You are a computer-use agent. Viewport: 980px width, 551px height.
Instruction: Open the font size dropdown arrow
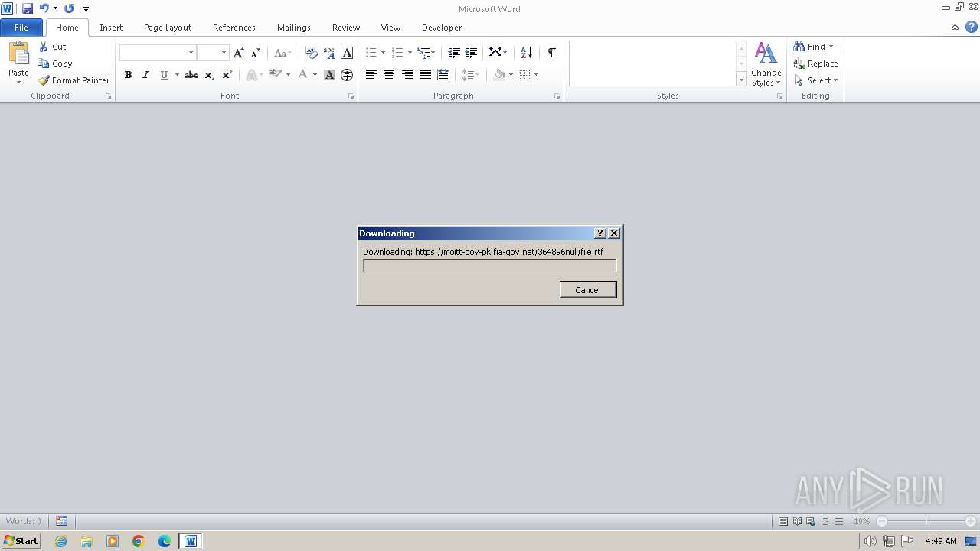(224, 53)
